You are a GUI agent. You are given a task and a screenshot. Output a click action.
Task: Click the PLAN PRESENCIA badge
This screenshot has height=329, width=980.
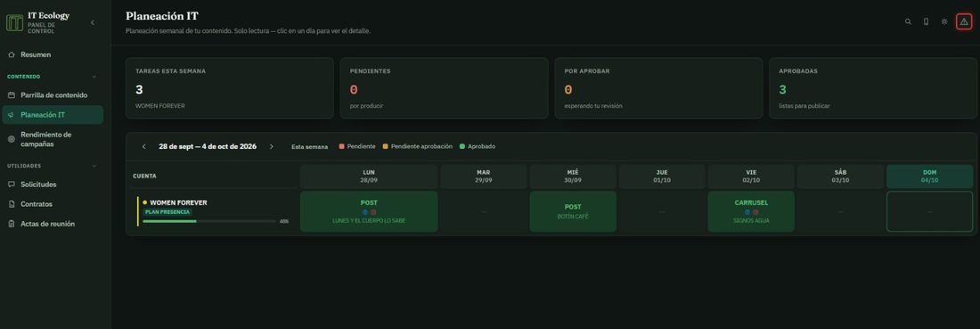(x=167, y=212)
